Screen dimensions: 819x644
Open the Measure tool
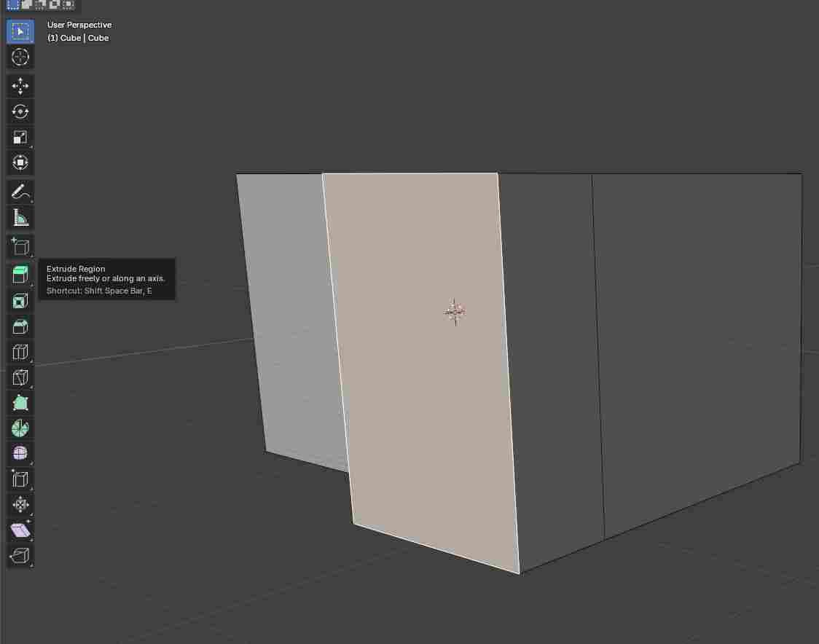pos(20,217)
